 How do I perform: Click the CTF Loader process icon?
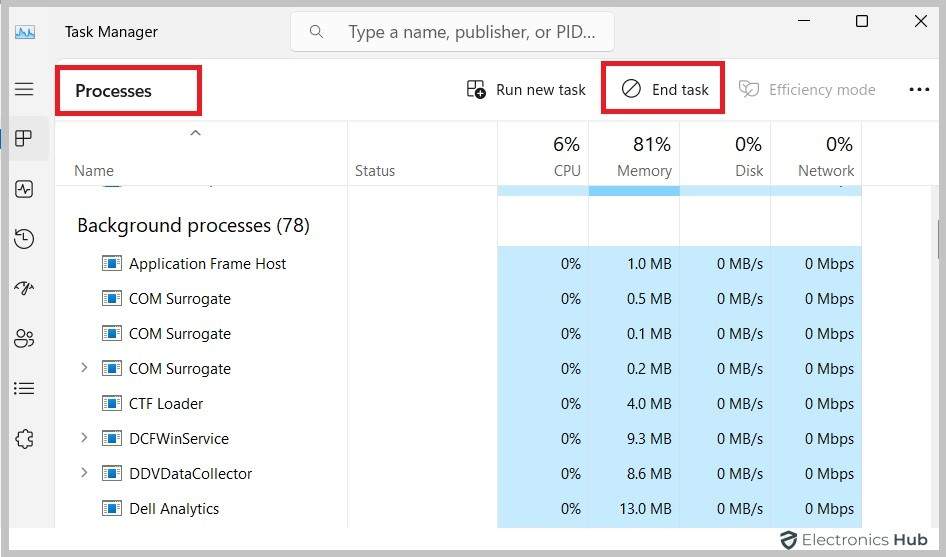coord(112,404)
